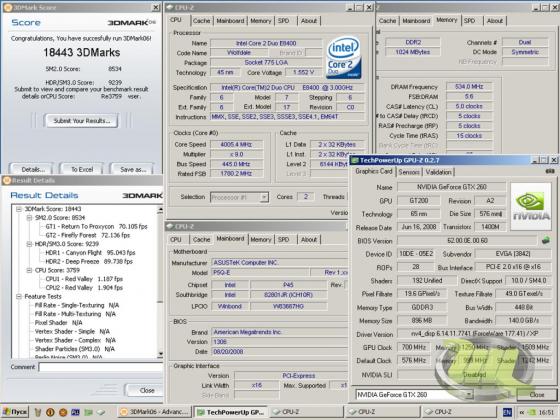Click the Result Details scrollbar down arrow
This screenshot has width=560, height=420.
(x=160, y=354)
